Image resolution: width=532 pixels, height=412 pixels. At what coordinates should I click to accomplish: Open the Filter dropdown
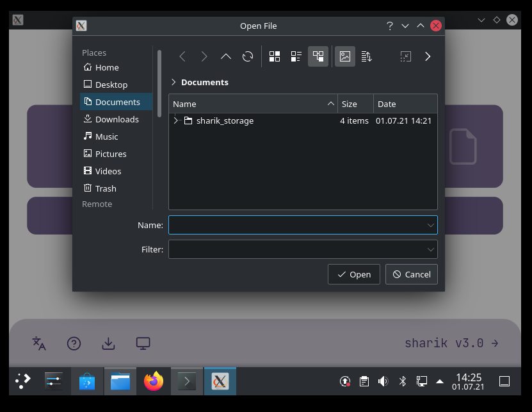tap(303, 249)
